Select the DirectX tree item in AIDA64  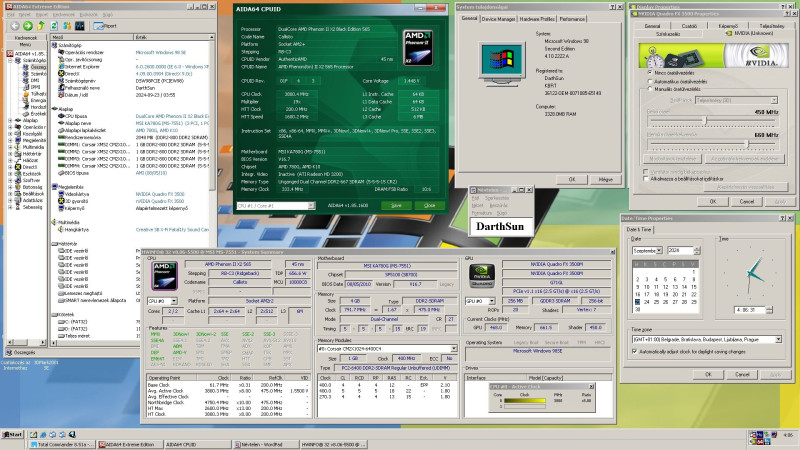[x=30, y=167]
